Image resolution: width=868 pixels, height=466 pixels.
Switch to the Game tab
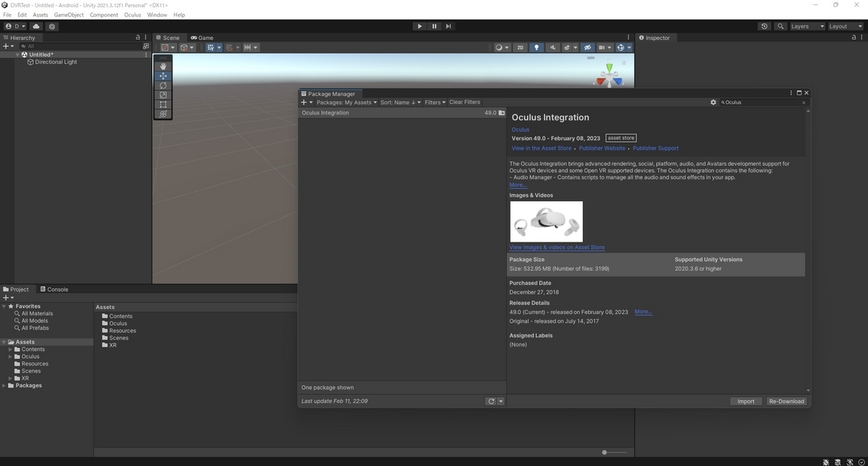tap(202, 38)
